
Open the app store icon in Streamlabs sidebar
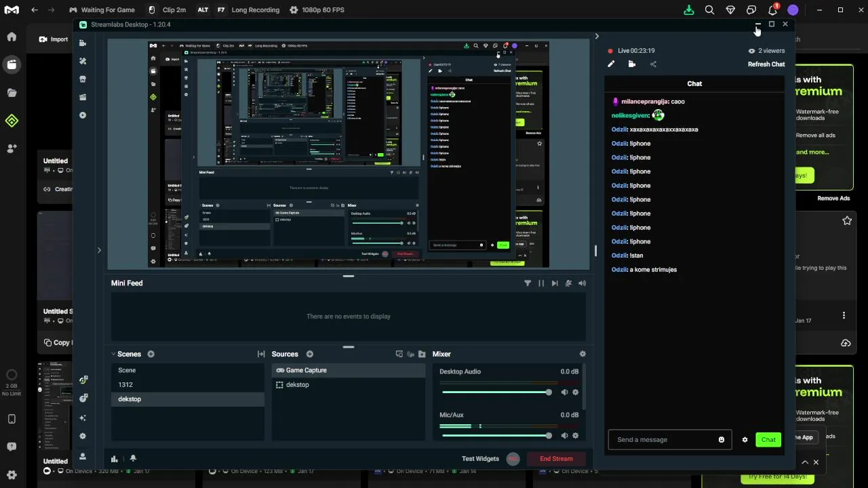coord(83,79)
